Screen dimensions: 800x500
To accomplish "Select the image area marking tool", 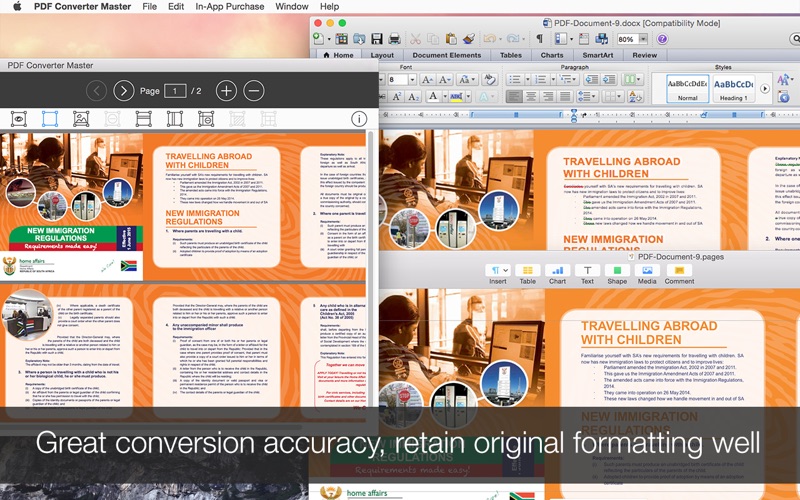I will 81,118.
